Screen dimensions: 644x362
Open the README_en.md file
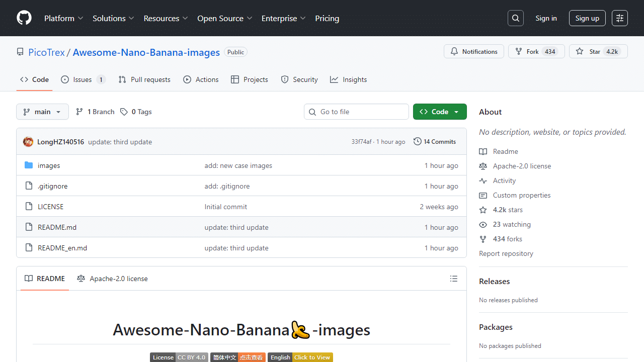click(62, 248)
